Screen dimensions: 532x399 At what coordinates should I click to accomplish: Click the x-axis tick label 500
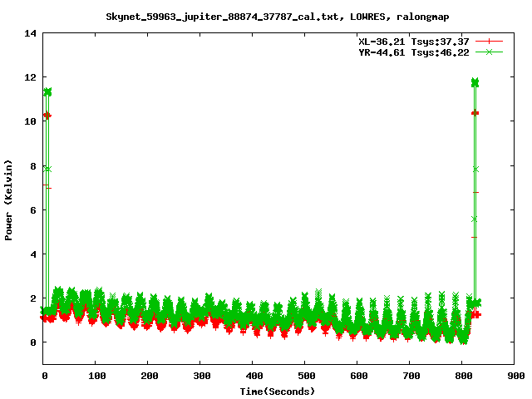tap(307, 376)
